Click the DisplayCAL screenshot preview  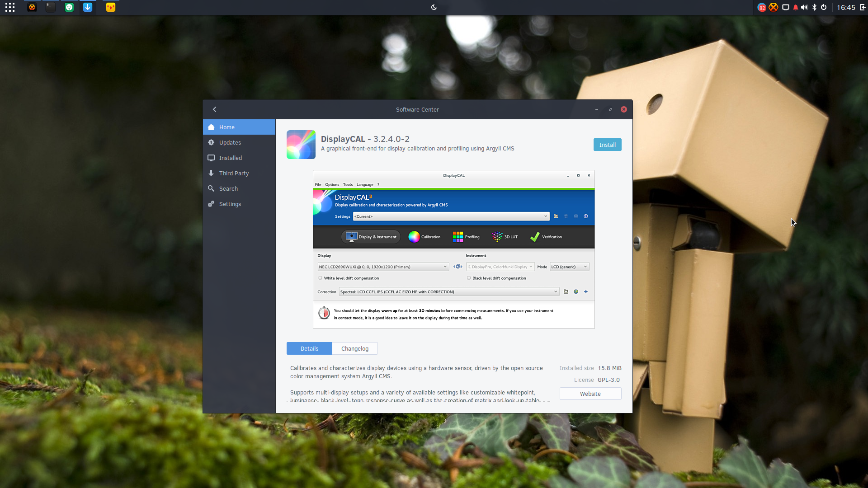[x=454, y=249]
